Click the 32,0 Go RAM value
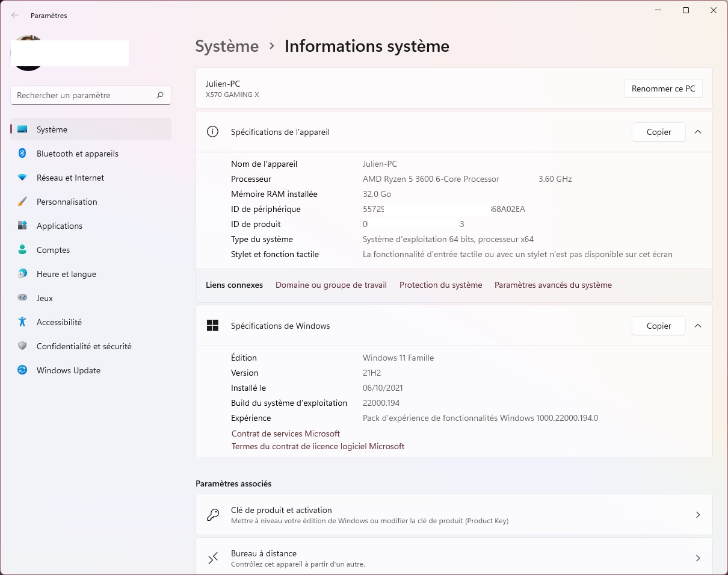This screenshot has height=575, width=728. point(377,194)
